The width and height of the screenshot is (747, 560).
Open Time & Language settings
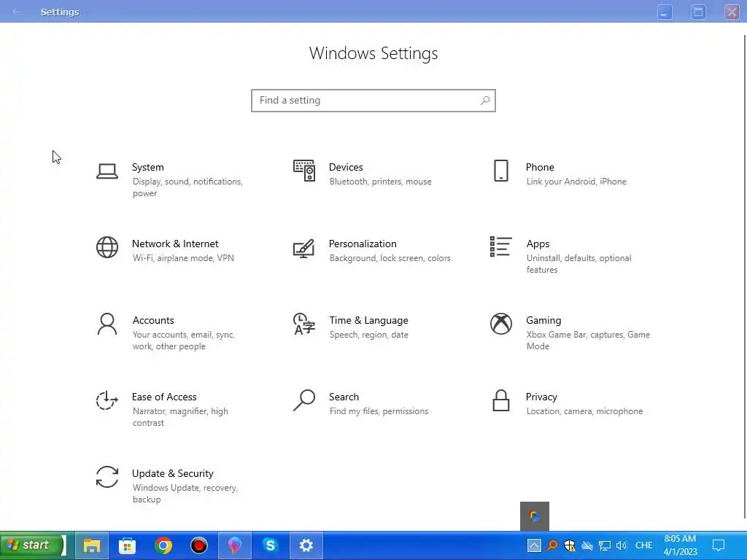tap(351, 327)
